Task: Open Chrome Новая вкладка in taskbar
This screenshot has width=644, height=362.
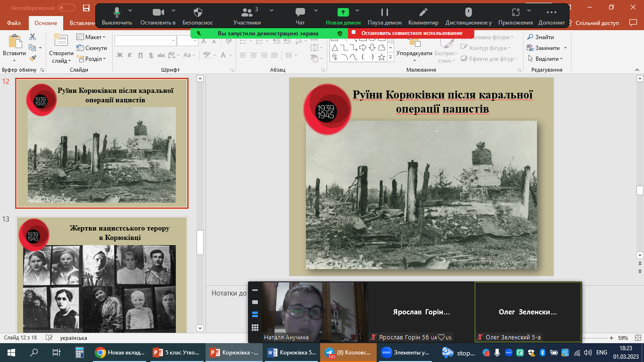Action: pos(120,352)
